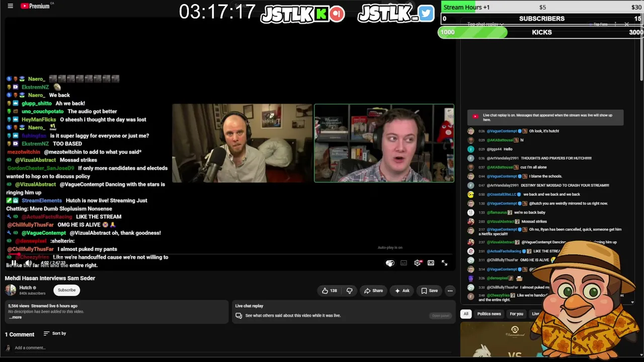Mute the video volume
Viewport: 644px width, 362px height.
(29, 263)
